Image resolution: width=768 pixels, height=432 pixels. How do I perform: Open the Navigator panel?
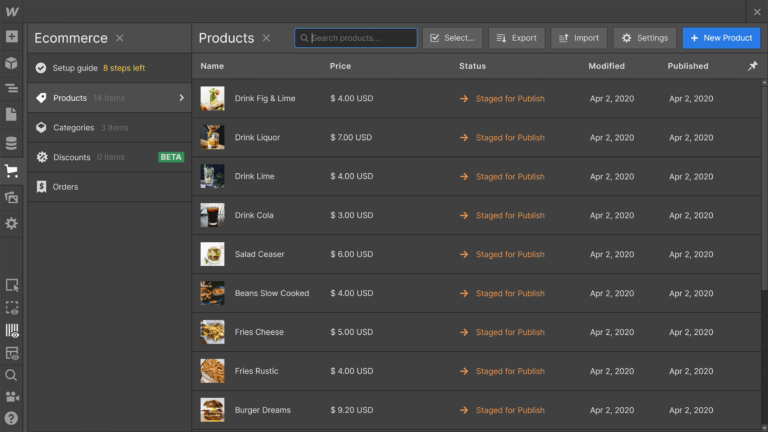click(x=12, y=89)
